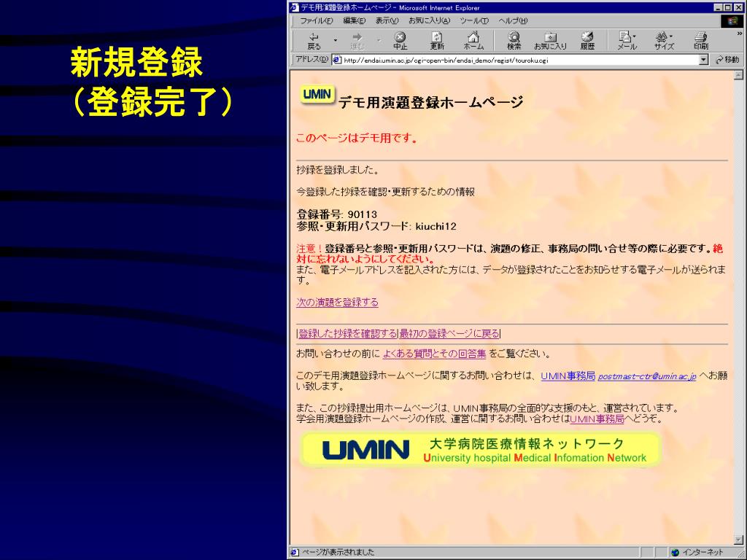Click the heading デモ用演題登録ホームページ
This screenshot has width=747, height=560.
point(430,102)
